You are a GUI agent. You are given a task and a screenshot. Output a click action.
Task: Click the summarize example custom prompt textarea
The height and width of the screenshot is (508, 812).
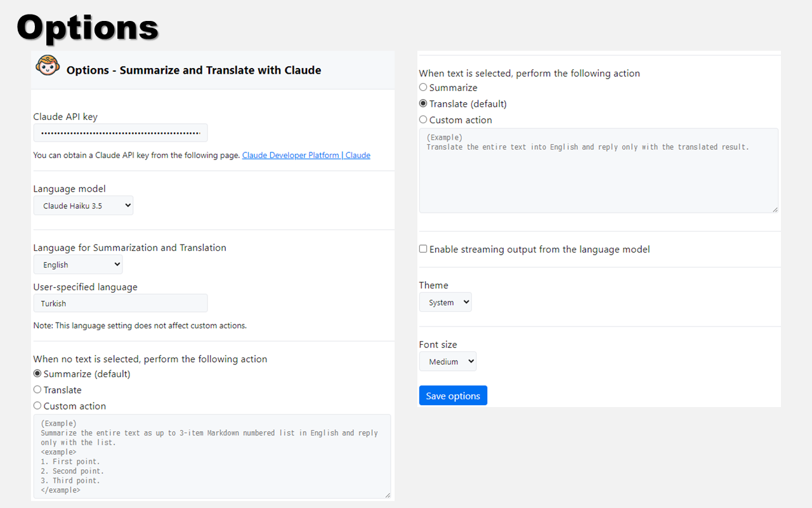[x=212, y=456]
